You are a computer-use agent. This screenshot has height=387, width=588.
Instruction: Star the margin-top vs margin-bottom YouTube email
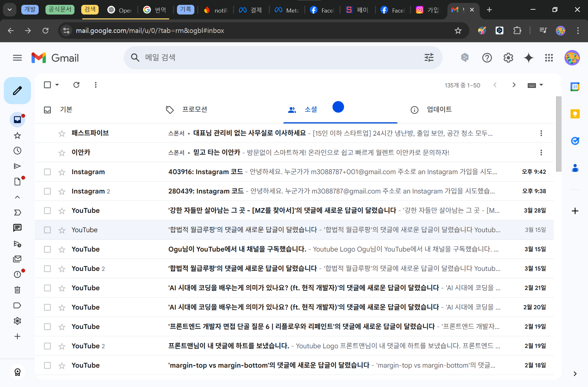[62, 365]
